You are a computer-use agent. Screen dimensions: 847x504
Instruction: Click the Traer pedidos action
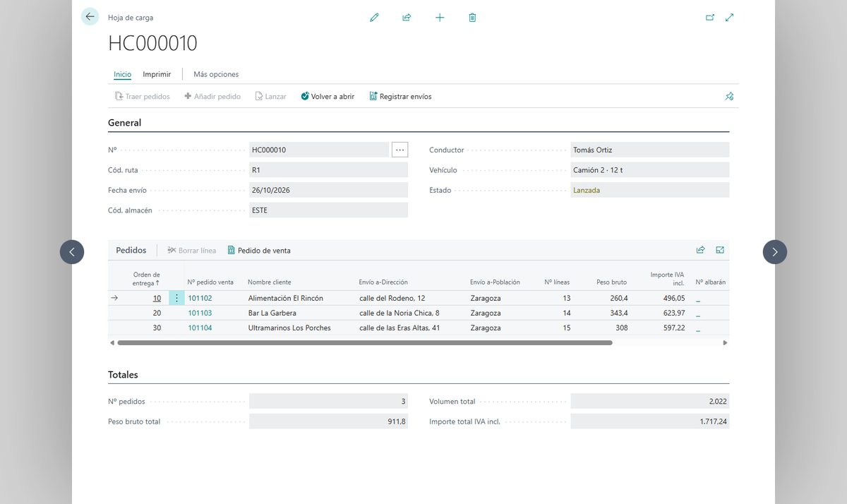click(x=143, y=96)
